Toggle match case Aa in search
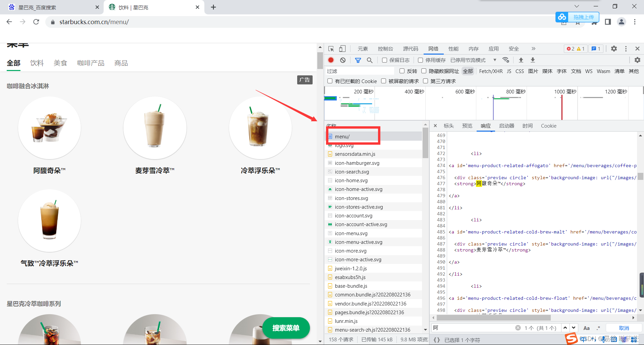This screenshot has height=345, width=644. pyautogui.click(x=586, y=328)
